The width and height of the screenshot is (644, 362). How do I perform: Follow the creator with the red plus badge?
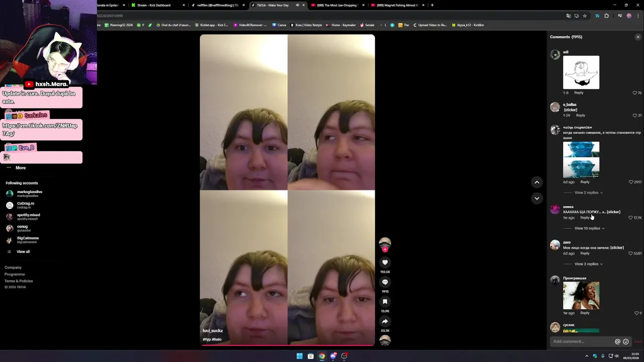coord(385,249)
